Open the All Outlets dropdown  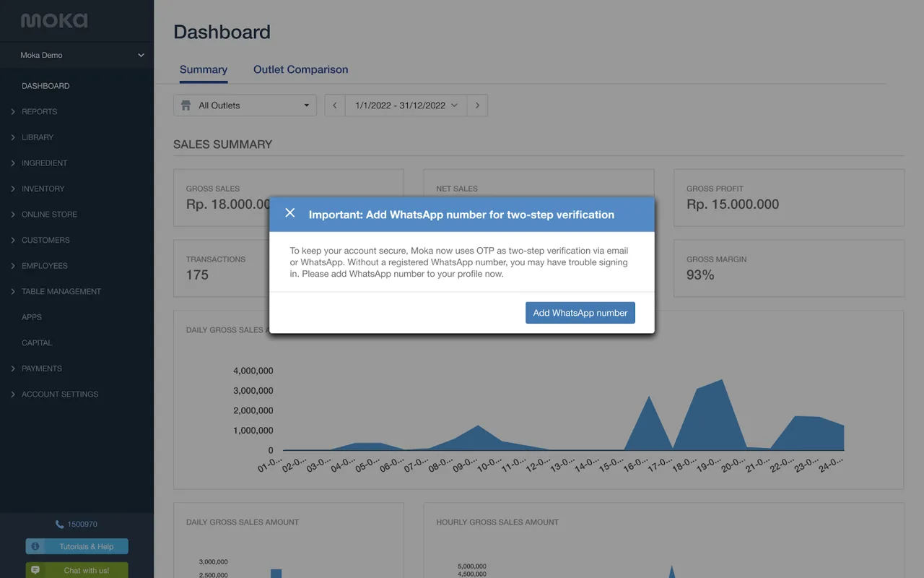coord(245,105)
